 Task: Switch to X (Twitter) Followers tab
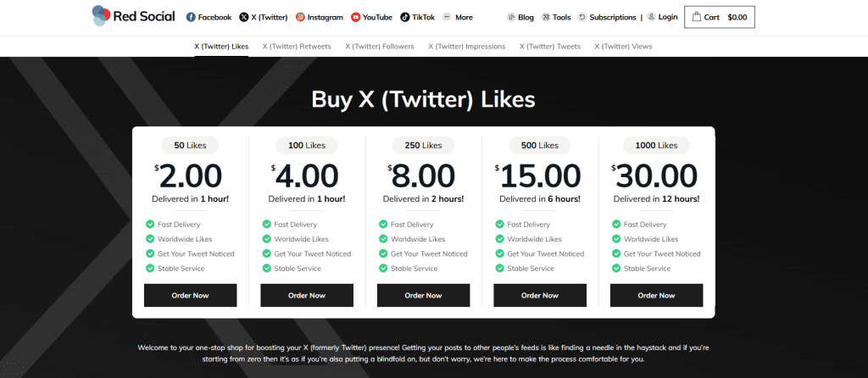[379, 47]
